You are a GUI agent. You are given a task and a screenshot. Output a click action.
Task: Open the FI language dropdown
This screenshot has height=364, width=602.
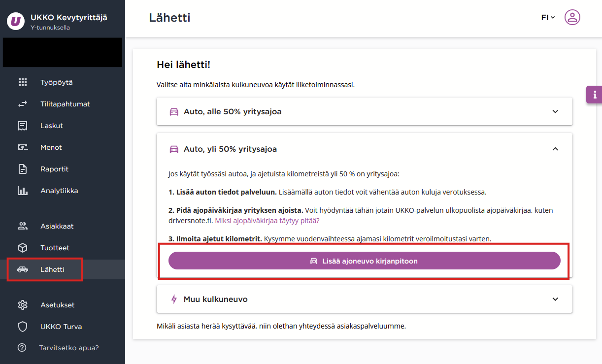(548, 17)
